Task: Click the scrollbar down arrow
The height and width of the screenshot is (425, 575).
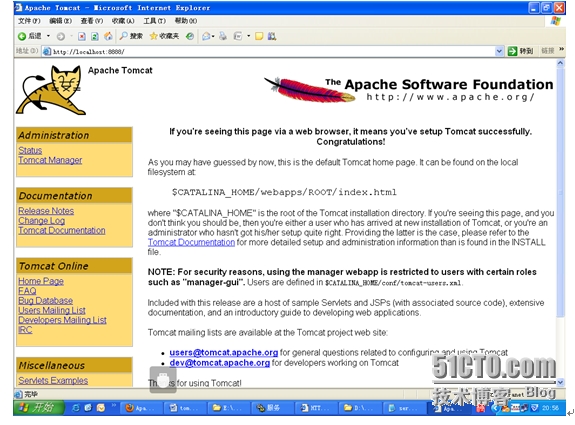Action: click(x=560, y=382)
